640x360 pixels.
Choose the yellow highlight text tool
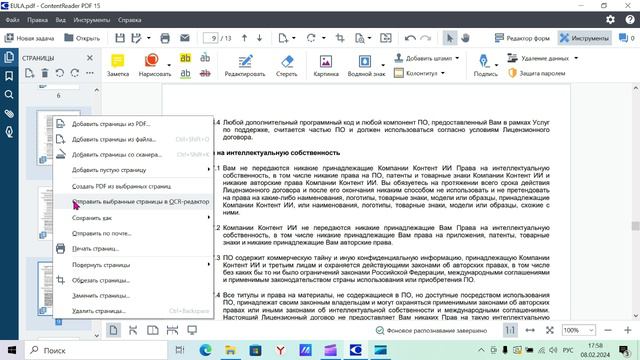(x=185, y=58)
